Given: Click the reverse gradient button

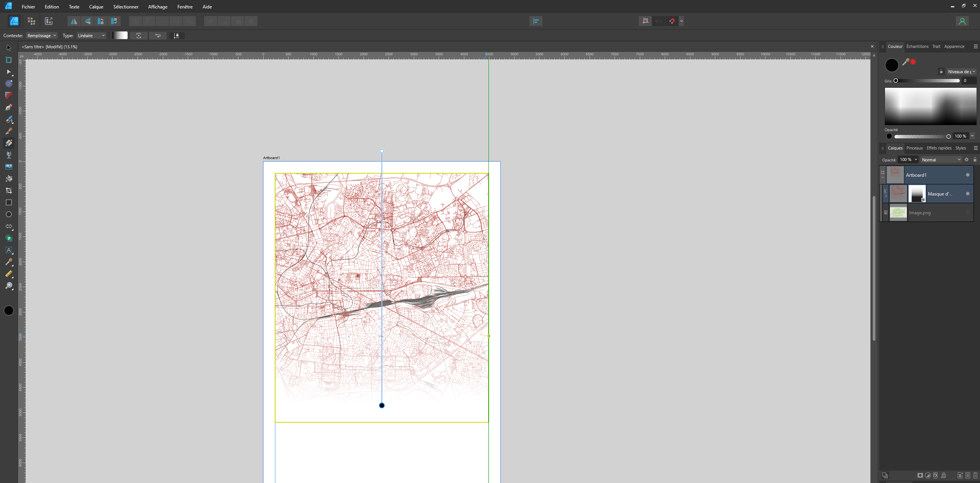Looking at the screenshot, I should [x=158, y=36].
